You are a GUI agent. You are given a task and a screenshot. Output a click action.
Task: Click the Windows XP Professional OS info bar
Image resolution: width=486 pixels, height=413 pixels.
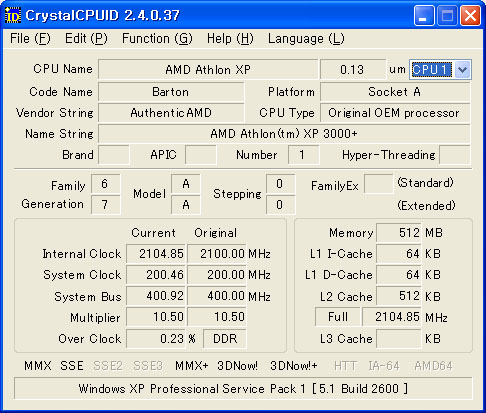pyautogui.click(x=243, y=388)
